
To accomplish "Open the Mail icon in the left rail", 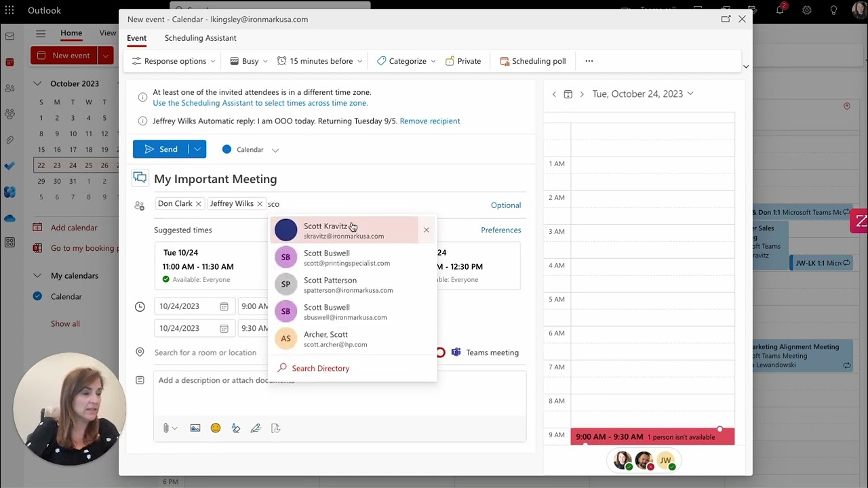I will [9, 36].
